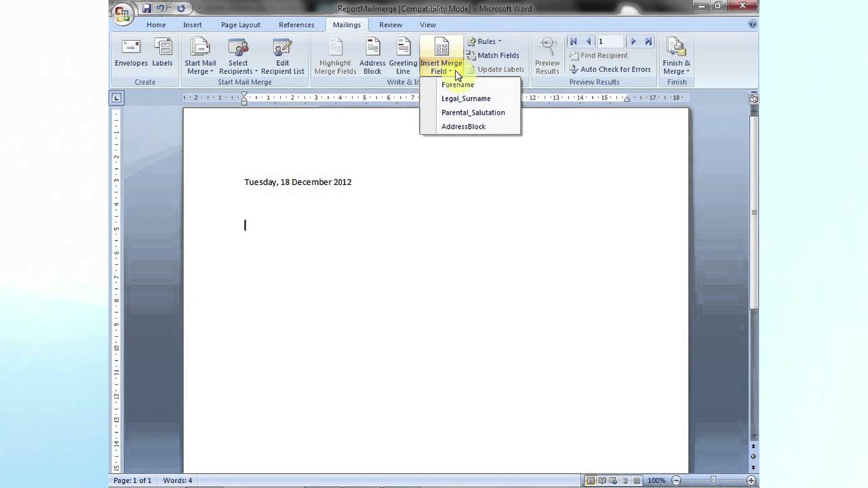
Task: Click the record number field
Action: click(609, 41)
